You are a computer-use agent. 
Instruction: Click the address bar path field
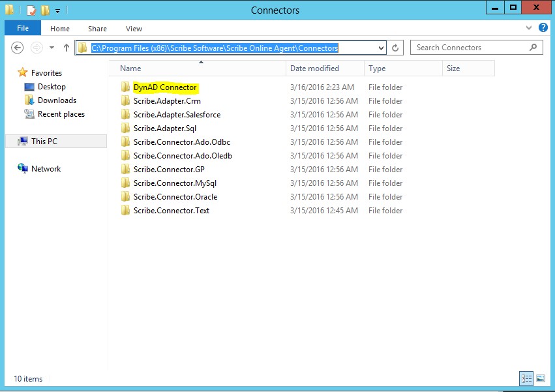[x=230, y=48]
